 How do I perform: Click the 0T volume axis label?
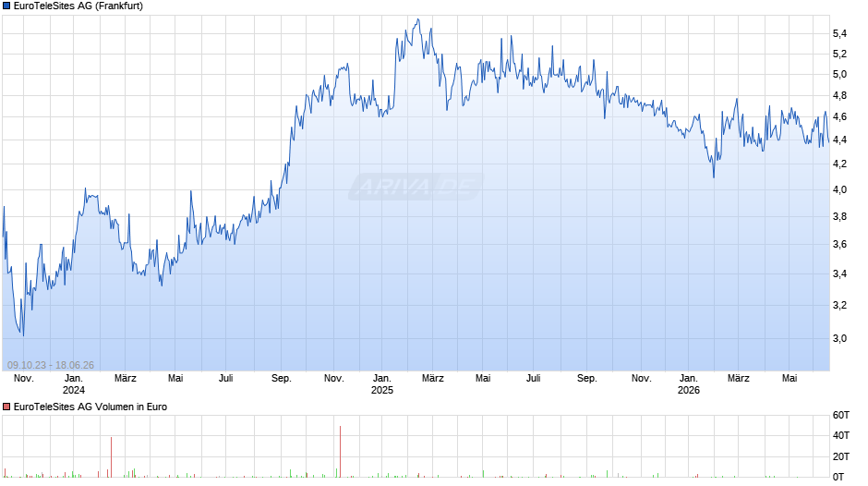838,477
